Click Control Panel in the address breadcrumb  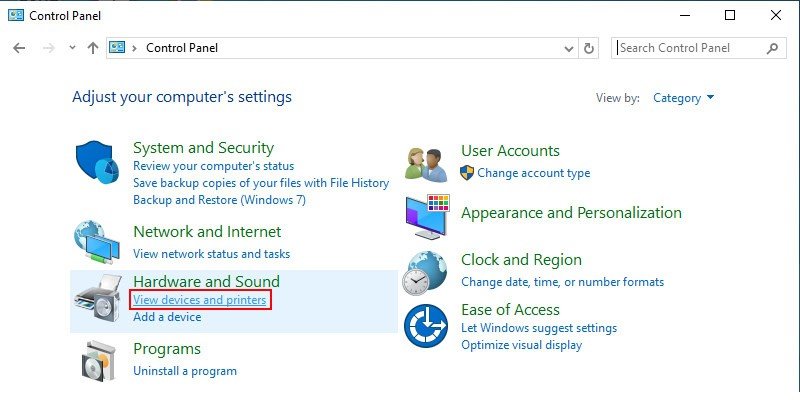[182, 48]
